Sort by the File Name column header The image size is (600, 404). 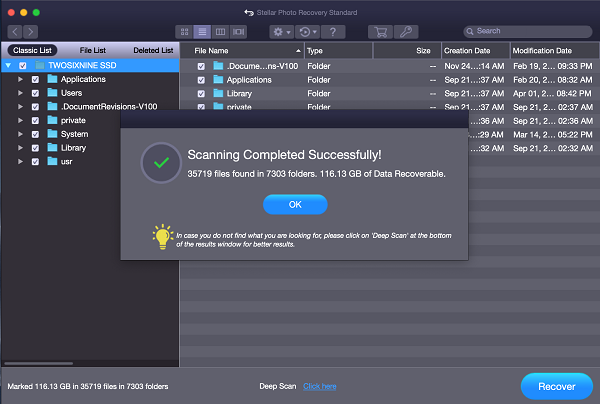242,51
